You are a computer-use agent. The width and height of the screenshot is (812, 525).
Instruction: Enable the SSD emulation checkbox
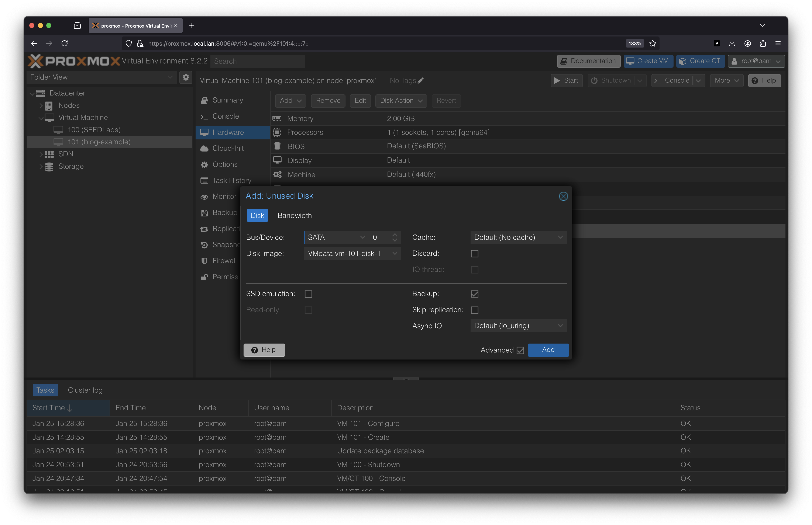click(308, 294)
